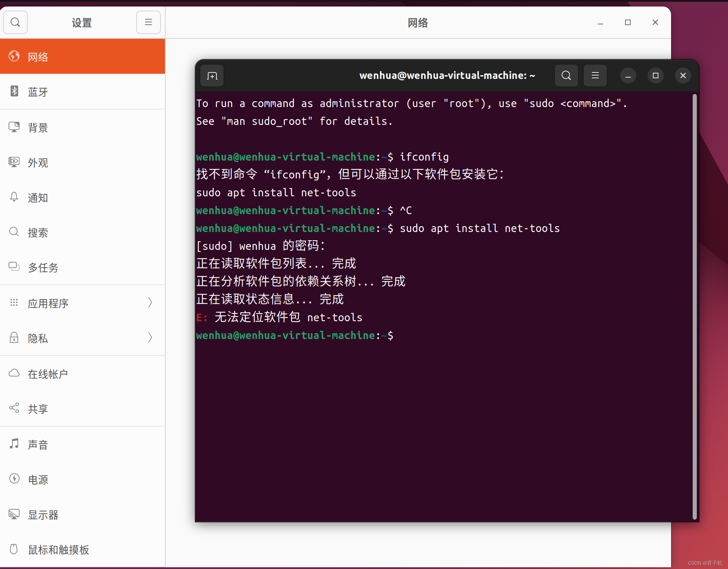Select 鼠标和触摸板 settings entry
Image resolution: width=728 pixels, height=569 pixels.
point(58,550)
